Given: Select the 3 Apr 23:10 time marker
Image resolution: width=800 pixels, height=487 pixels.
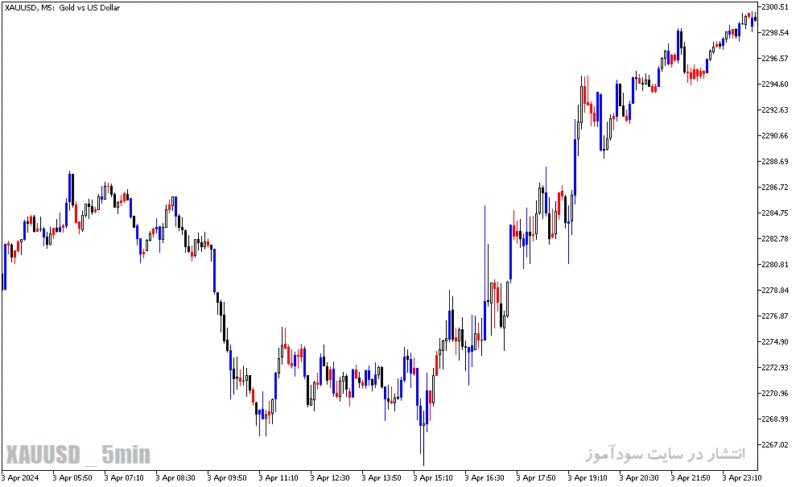Looking at the screenshot, I should [x=742, y=478].
